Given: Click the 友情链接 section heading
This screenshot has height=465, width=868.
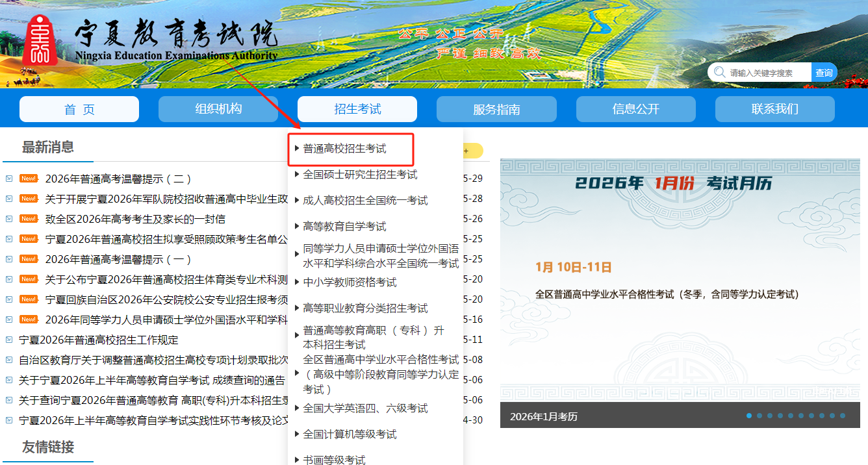Looking at the screenshot, I should [48, 447].
